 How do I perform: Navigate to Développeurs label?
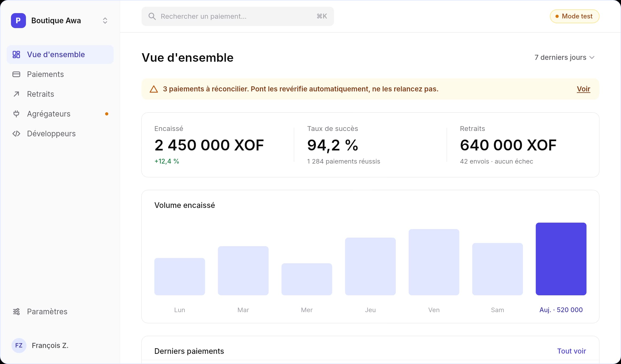[x=51, y=134]
